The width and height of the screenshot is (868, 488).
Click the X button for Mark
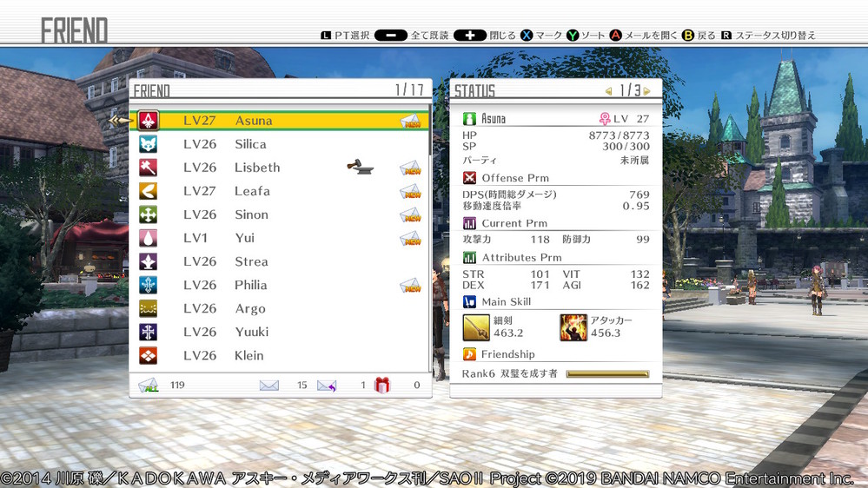(x=527, y=36)
